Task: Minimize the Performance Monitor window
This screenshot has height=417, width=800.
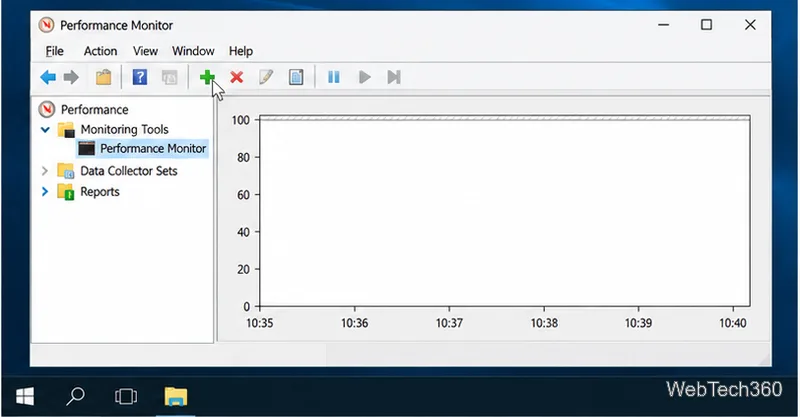Action: pyautogui.click(x=663, y=25)
